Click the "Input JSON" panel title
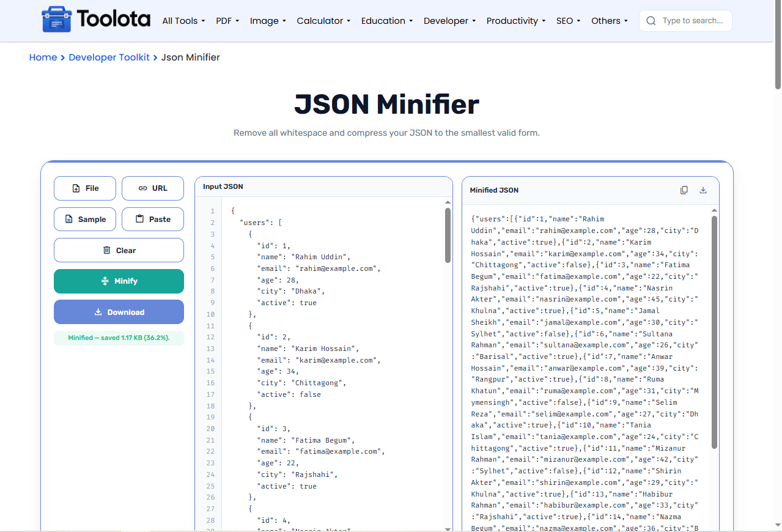Image resolution: width=782 pixels, height=532 pixels. pos(223,187)
